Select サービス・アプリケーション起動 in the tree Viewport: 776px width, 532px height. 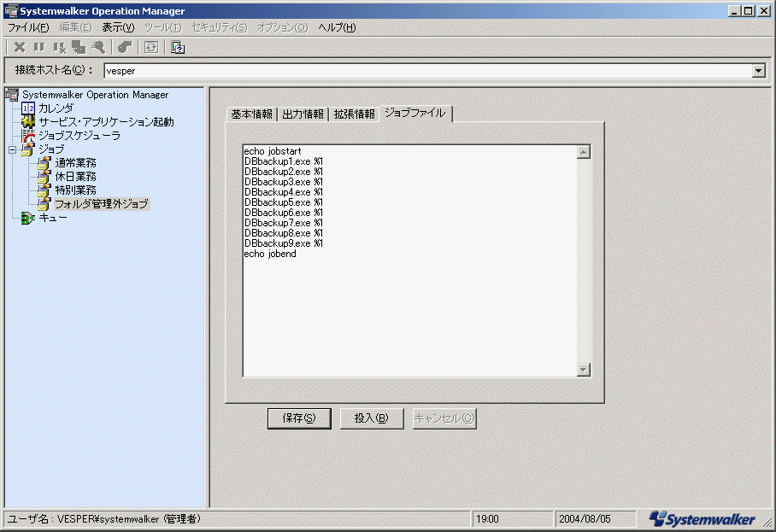pos(107,121)
